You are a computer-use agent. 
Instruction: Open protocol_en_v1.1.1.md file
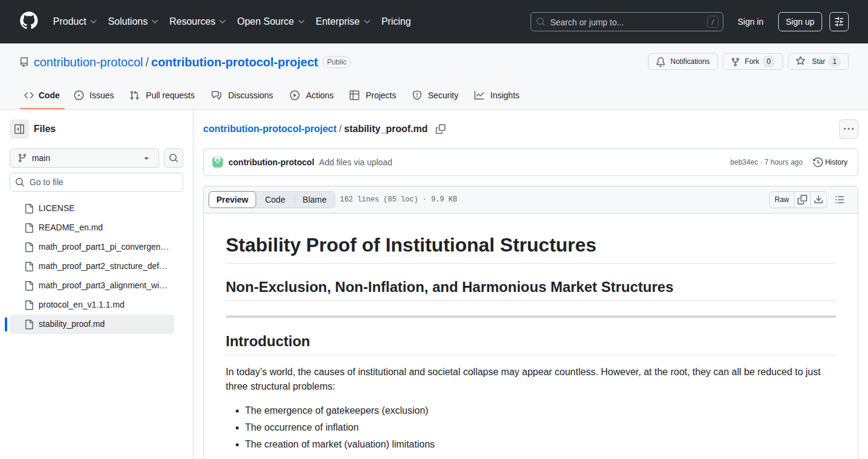coord(92,305)
